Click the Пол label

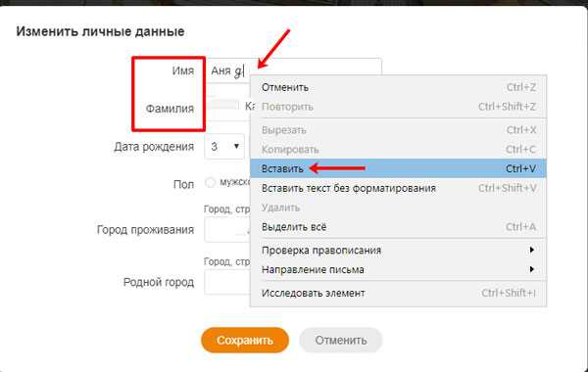tap(183, 185)
